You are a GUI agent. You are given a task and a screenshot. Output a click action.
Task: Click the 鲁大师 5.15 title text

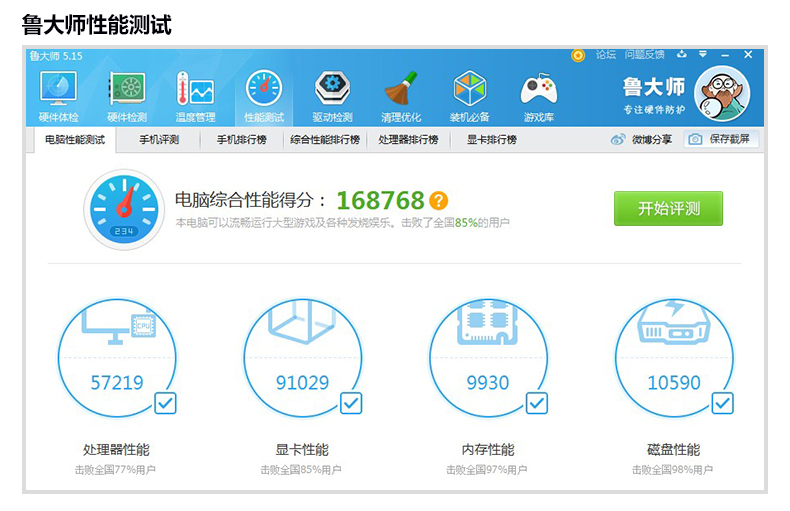tap(56, 56)
